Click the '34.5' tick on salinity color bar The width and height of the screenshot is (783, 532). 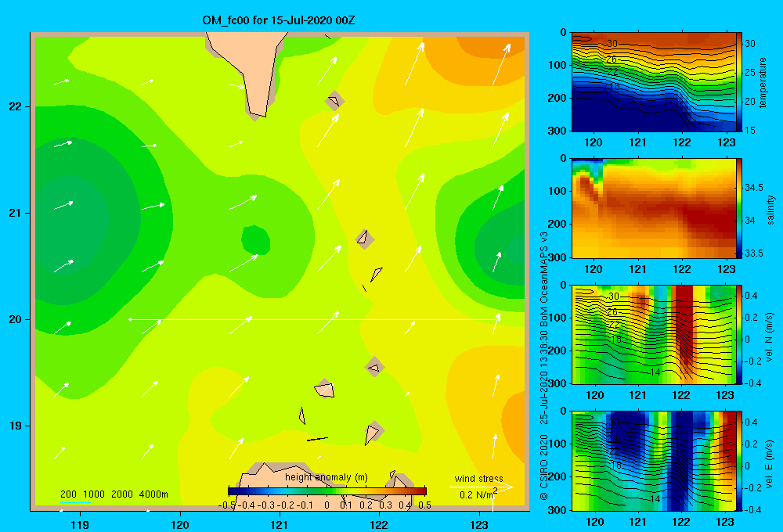[x=753, y=188]
